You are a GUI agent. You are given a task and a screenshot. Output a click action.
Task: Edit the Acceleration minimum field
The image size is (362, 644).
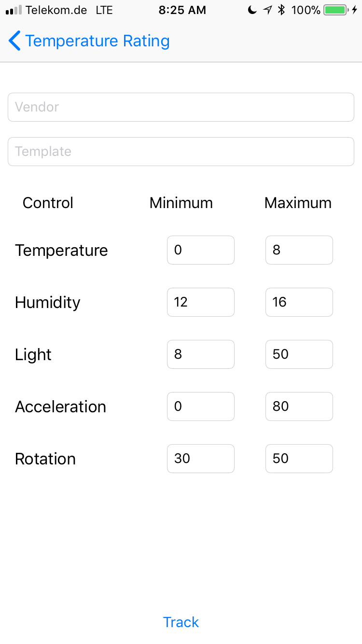point(201,406)
